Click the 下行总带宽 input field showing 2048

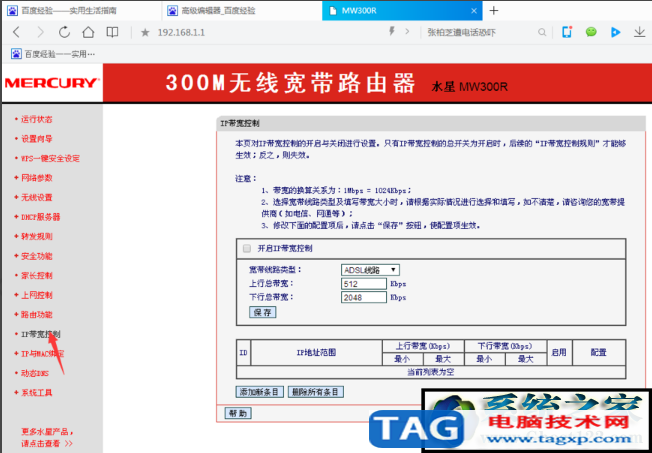(x=364, y=297)
